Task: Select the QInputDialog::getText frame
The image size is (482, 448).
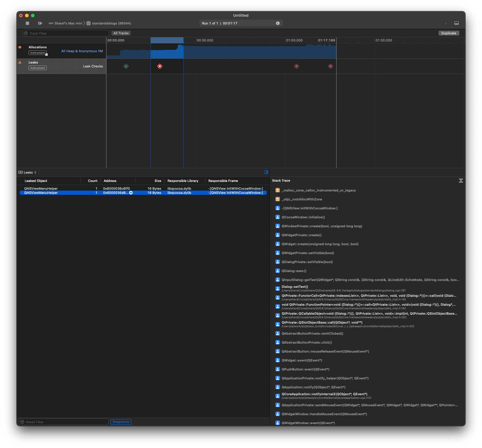Action: pyautogui.click(x=371, y=280)
